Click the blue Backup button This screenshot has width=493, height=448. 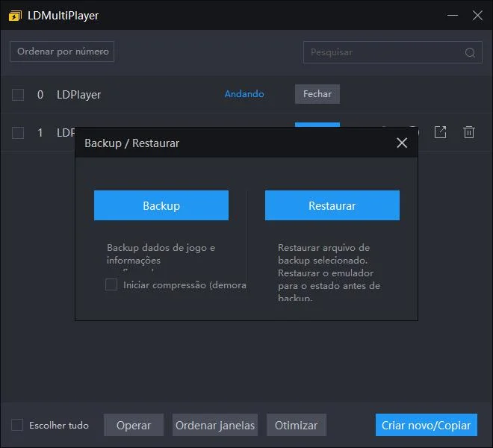(161, 205)
